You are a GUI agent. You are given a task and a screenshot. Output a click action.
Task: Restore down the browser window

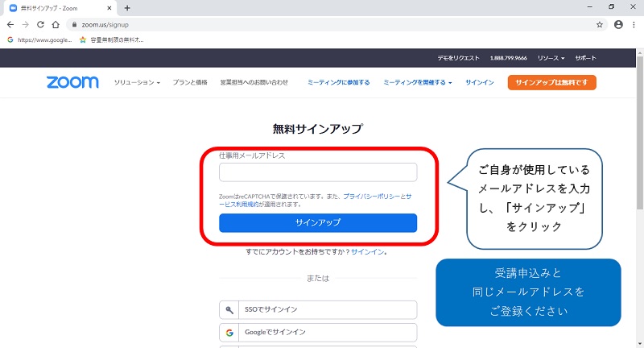point(611,7)
